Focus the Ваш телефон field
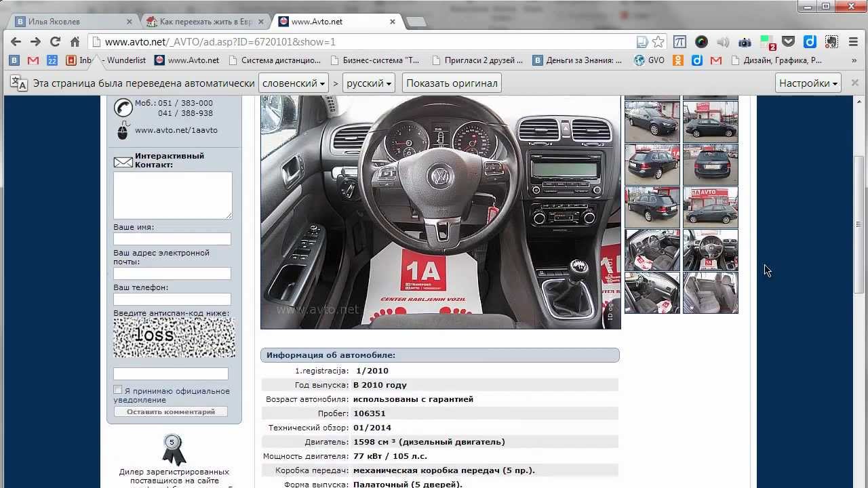Screen dimensions: 868x488 172,299
